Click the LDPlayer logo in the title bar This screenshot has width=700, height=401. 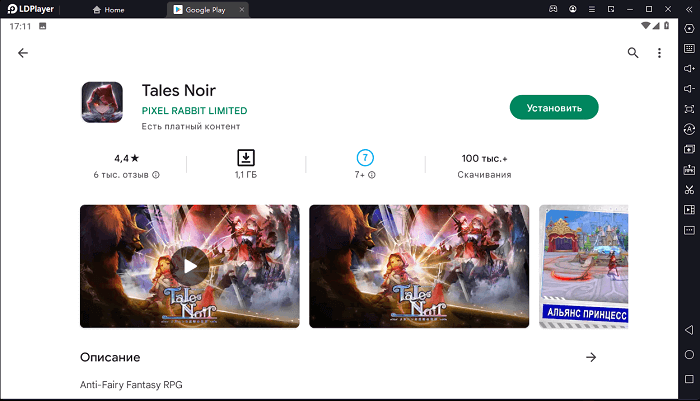pos(30,9)
